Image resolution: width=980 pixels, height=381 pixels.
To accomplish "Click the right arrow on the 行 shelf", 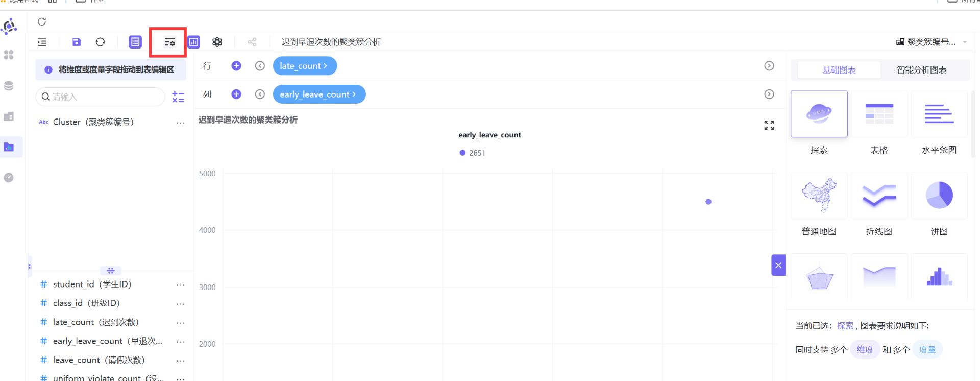I will coord(769,66).
